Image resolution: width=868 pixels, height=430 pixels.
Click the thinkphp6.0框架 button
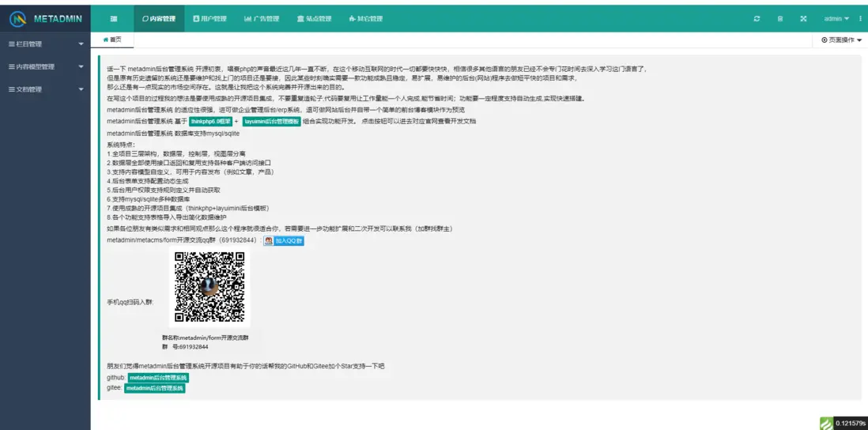click(210, 121)
